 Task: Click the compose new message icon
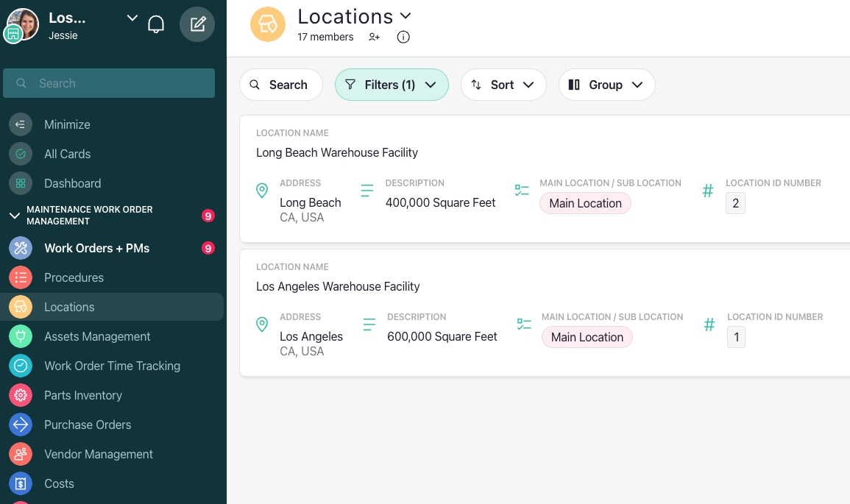click(197, 23)
